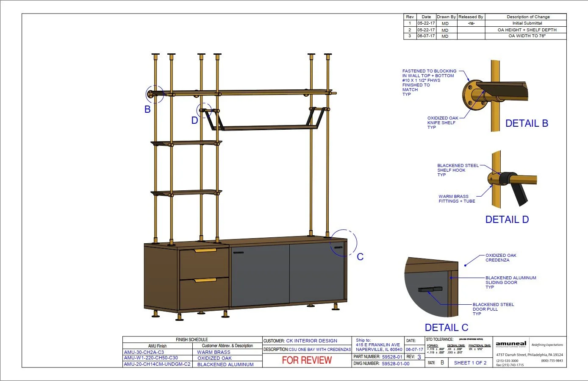588x381 pixels.
Task: Click WARM BRASS in the finish schedule
Action: [x=214, y=352]
